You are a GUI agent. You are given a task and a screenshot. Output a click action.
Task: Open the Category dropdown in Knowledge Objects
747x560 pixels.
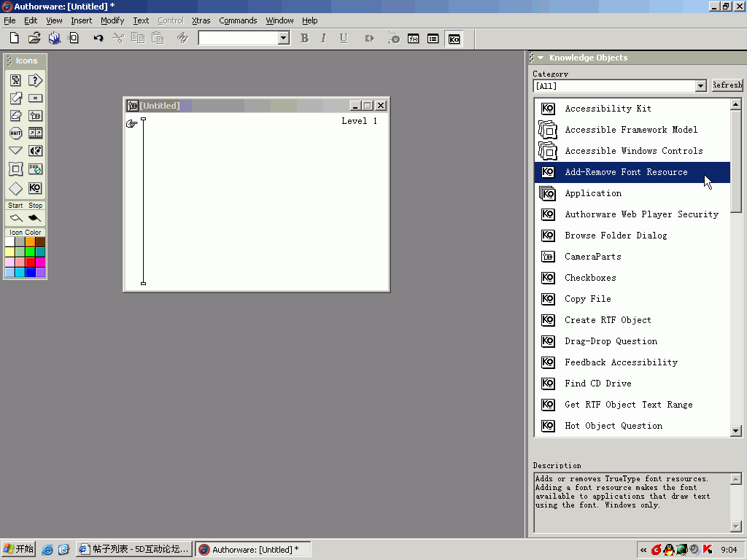pos(700,86)
